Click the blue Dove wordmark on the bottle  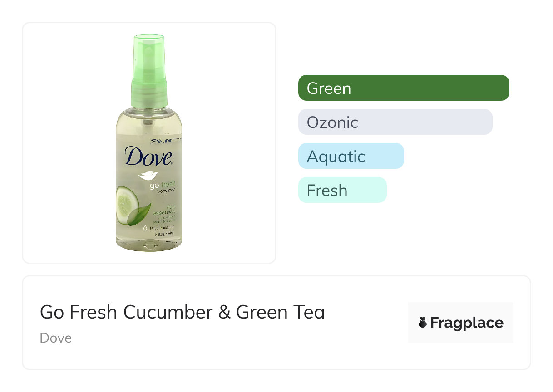(149, 156)
